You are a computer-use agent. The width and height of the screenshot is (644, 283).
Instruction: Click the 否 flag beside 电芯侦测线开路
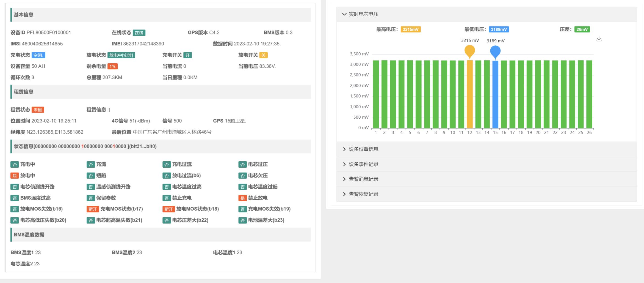(x=15, y=187)
